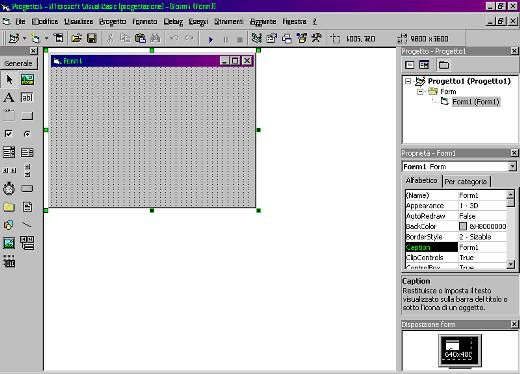Select the OptionButton control tool
The height and width of the screenshot is (374, 520).
point(27,134)
